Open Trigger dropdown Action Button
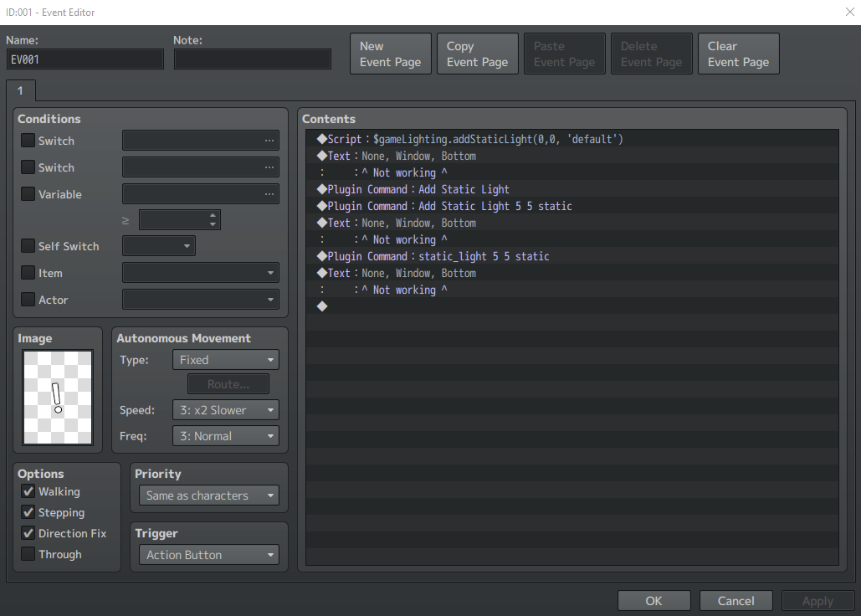 (x=208, y=555)
